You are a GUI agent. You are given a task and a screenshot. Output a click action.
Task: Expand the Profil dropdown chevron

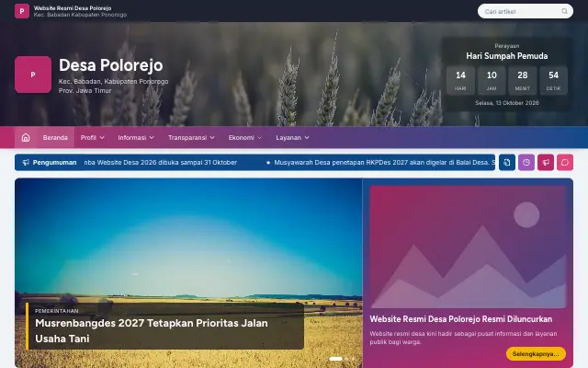coord(102,138)
